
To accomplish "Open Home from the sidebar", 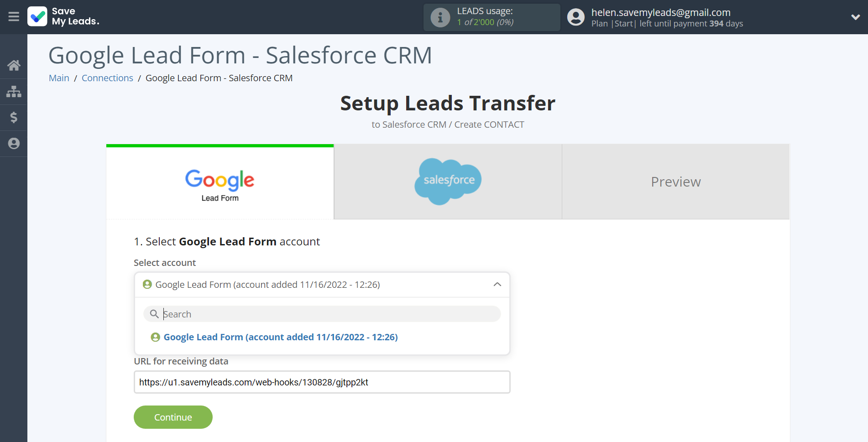I will pos(14,65).
